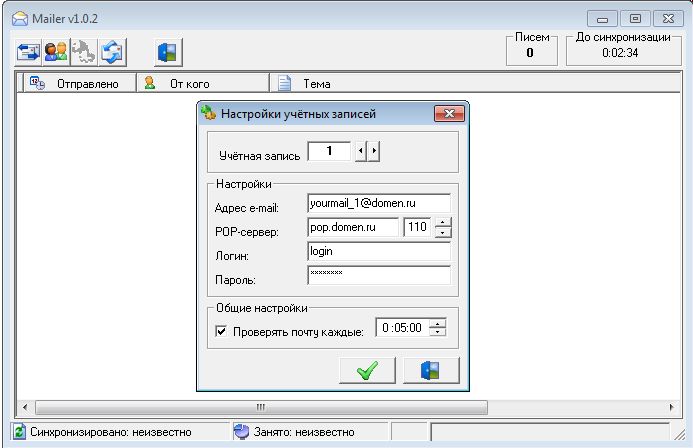Click the synchronize mail toolbar icon
The image size is (693, 448).
[x=111, y=53]
